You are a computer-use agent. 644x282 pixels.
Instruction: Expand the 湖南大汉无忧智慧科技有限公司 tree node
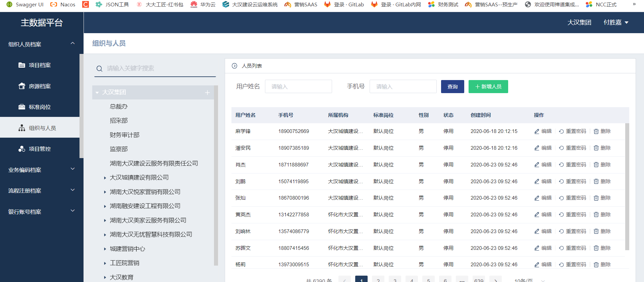[105, 235]
